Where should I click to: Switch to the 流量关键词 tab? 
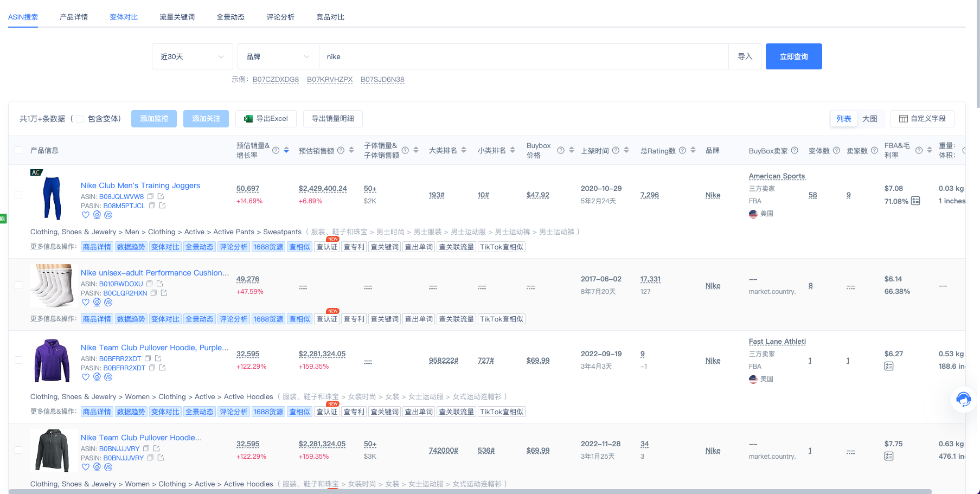(177, 17)
